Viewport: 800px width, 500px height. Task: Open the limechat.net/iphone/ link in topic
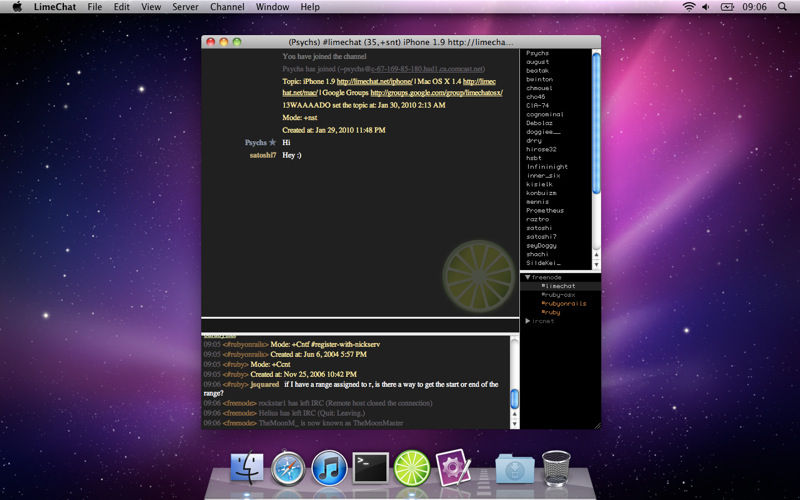(x=374, y=81)
